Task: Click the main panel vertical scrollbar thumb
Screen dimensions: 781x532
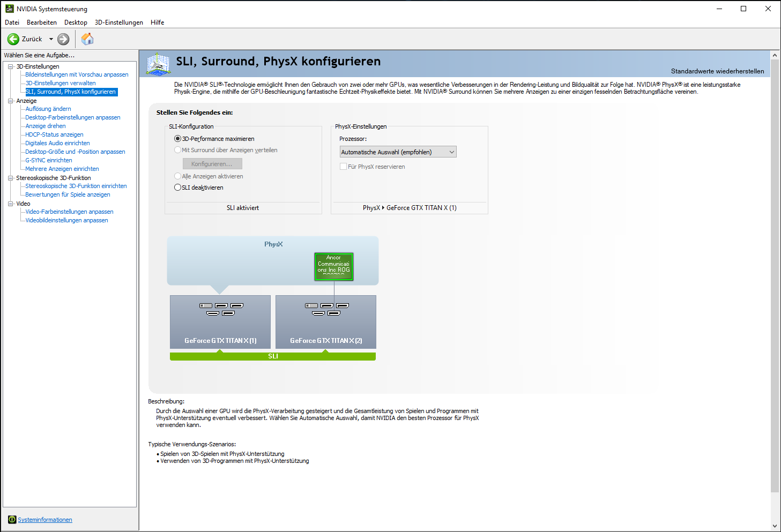Action: [x=775, y=275]
